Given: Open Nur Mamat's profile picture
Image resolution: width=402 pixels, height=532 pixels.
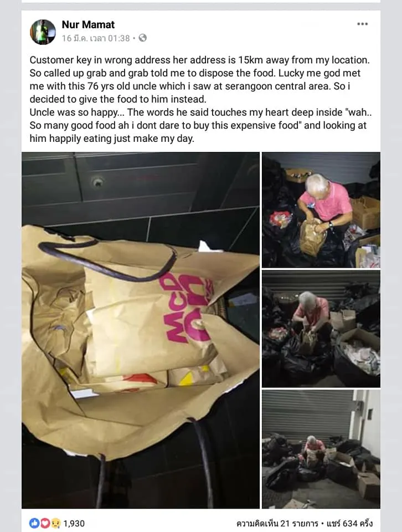Looking at the screenshot, I should tap(43, 32).
